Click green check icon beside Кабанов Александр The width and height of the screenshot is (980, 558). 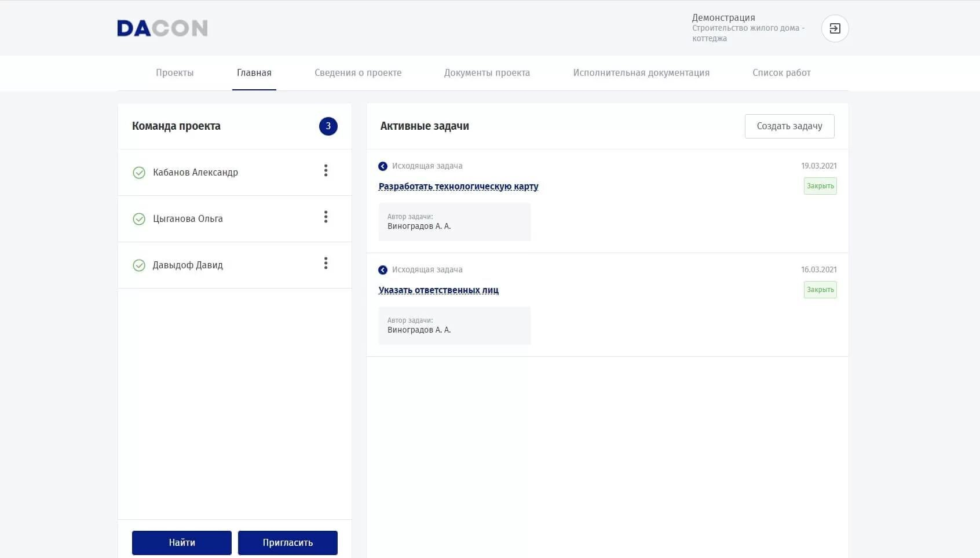pos(139,173)
